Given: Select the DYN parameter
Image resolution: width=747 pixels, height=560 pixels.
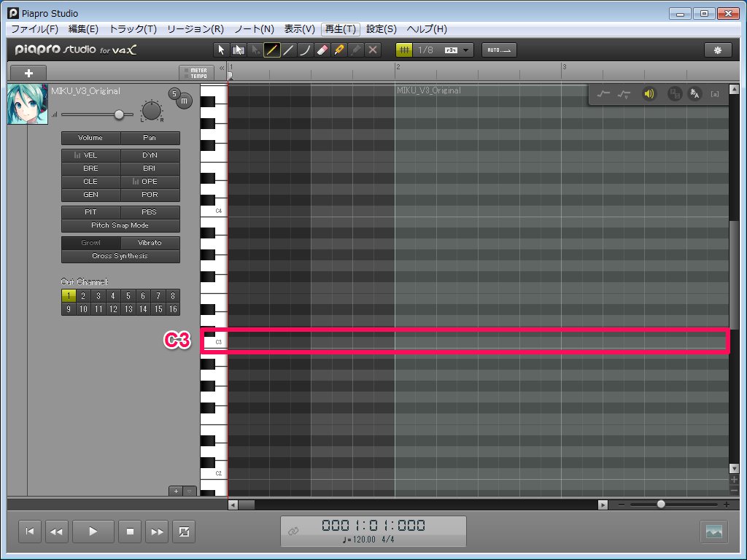Looking at the screenshot, I should pos(150,155).
